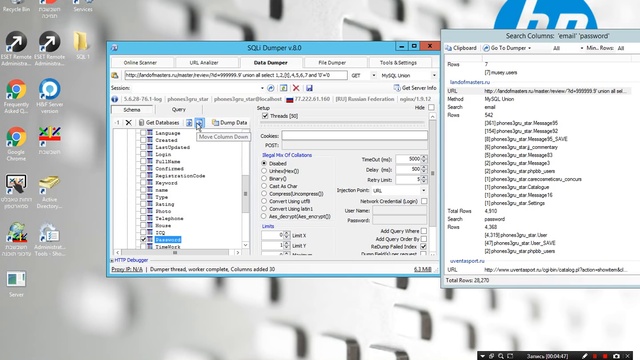Viewport: 640px width, 360px height.
Task: Toggle the ReDump Failed Index checkbox
Action: (424, 247)
